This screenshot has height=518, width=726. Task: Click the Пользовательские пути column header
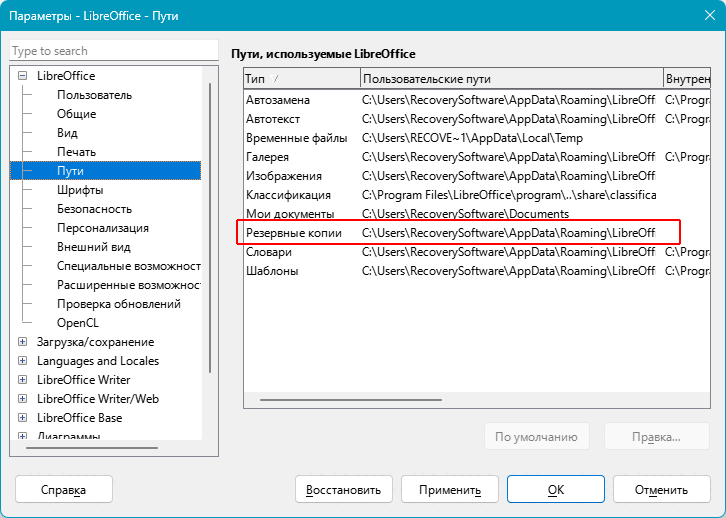click(512, 79)
